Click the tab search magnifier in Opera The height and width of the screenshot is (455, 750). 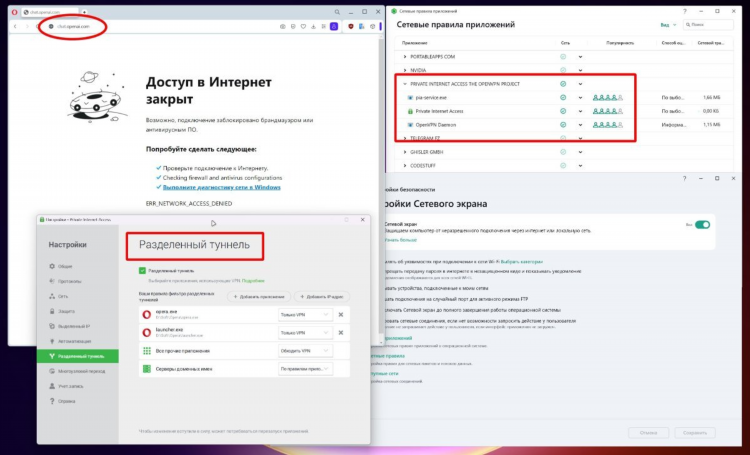[337, 12]
